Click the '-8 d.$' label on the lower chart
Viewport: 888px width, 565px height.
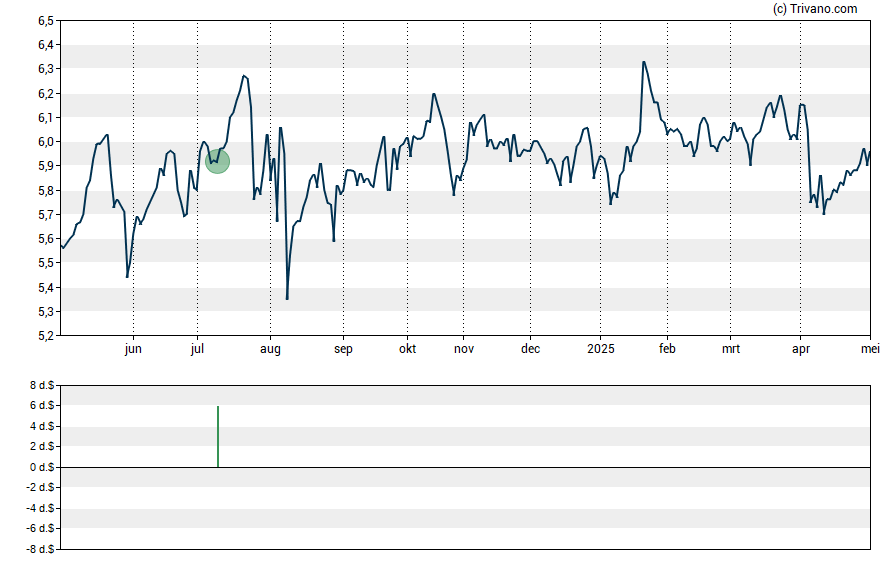coord(40,549)
